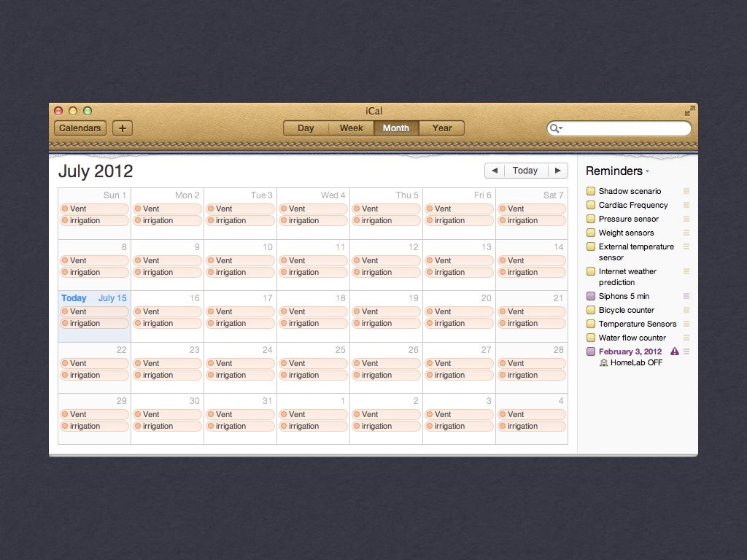The image size is (747, 560).
Task: Mark Pressure sensor reminder as complete
Action: [x=591, y=219]
